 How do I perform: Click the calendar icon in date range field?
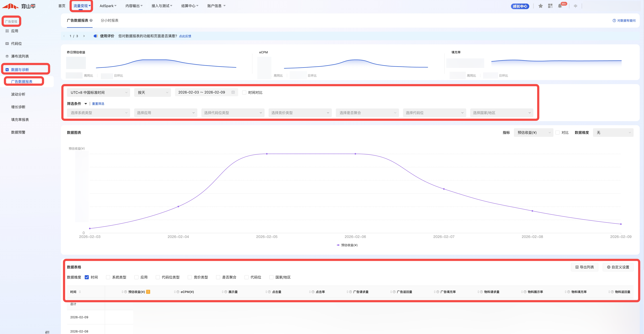click(x=233, y=92)
